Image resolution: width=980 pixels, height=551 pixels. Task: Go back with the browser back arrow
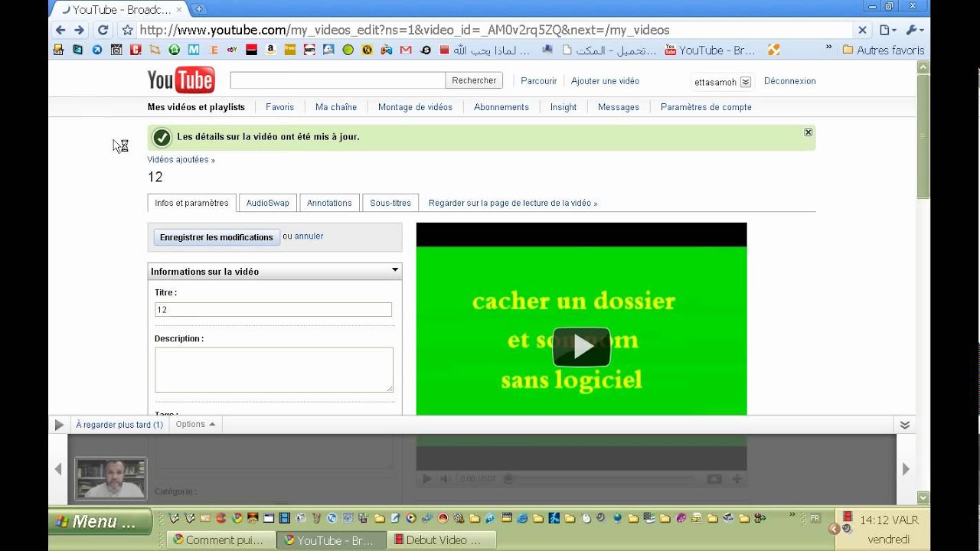tap(60, 30)
